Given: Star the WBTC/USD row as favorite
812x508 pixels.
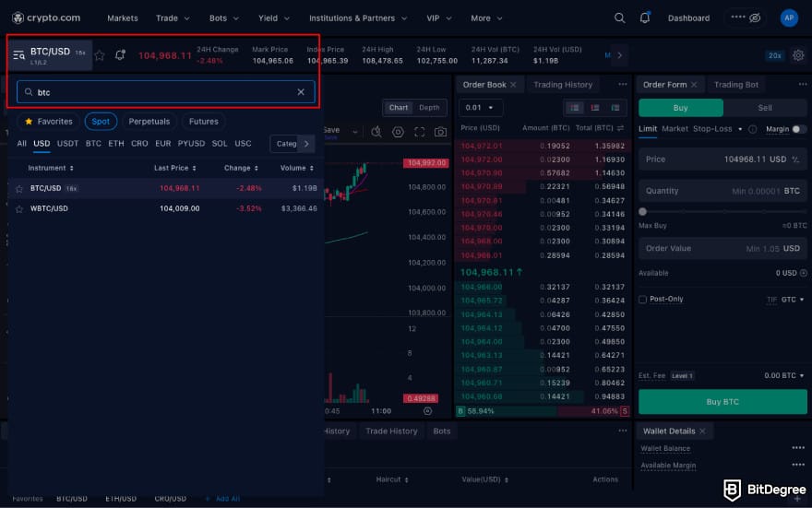Looking at the screenshot, I should coord(19,209).
